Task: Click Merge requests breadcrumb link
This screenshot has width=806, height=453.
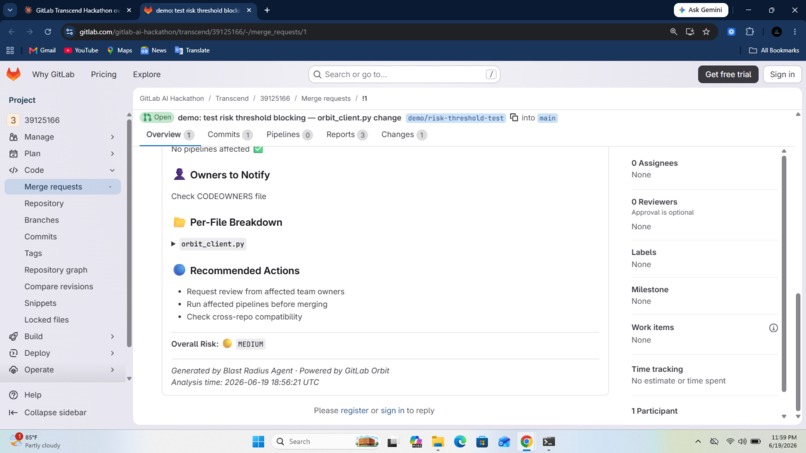Action: (326, 98)
